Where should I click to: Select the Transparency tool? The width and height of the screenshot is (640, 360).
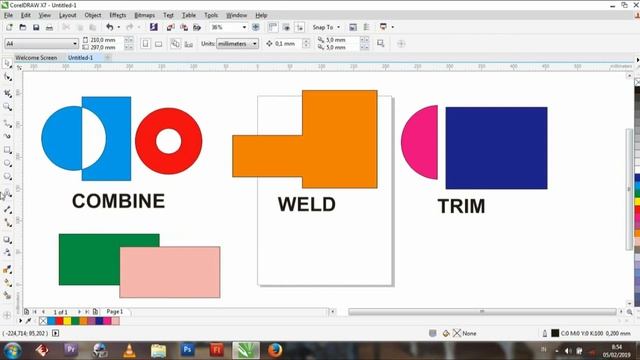pos(7,253)
